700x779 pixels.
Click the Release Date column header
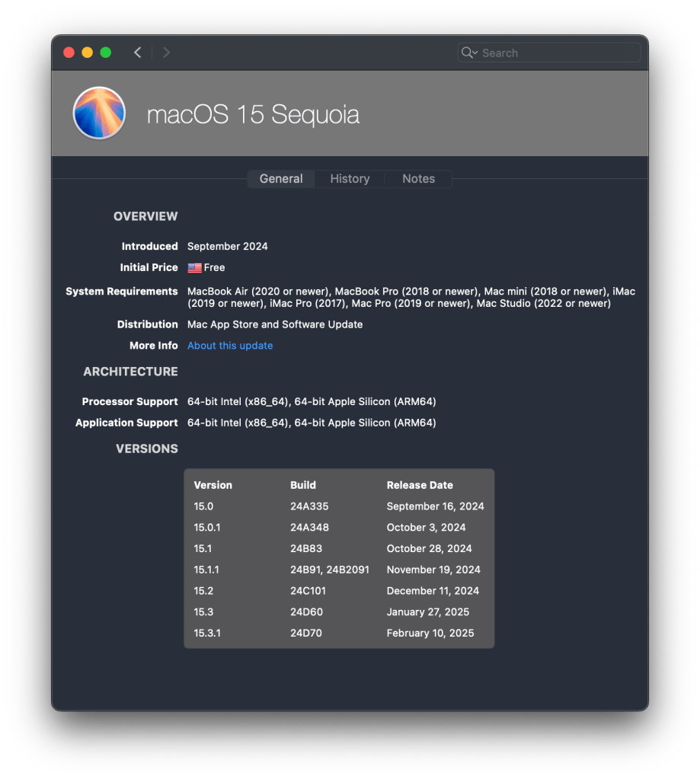[x=420, y=485]
